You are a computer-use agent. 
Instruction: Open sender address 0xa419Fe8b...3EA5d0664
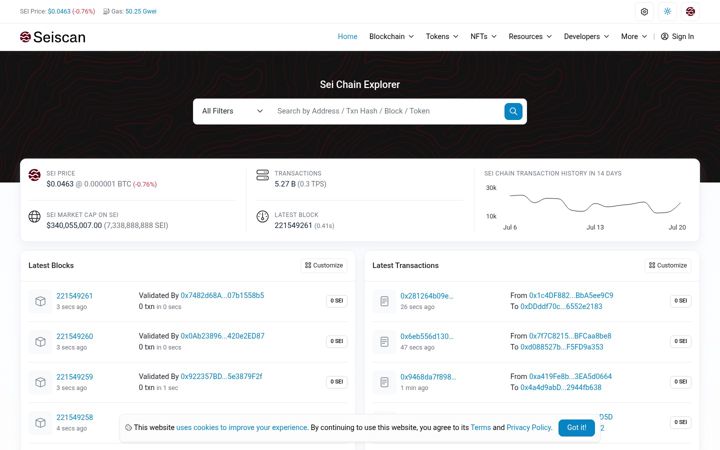(x=570, y=377)
